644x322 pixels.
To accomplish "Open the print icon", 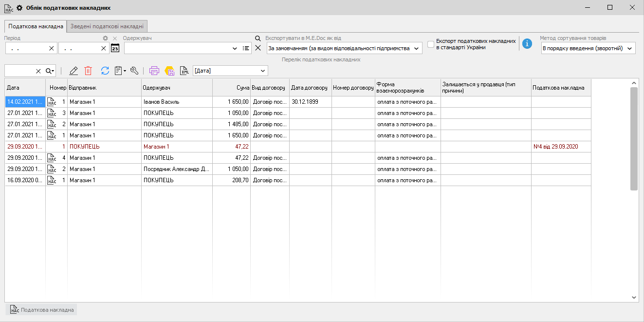I will [x=154, y=71].
